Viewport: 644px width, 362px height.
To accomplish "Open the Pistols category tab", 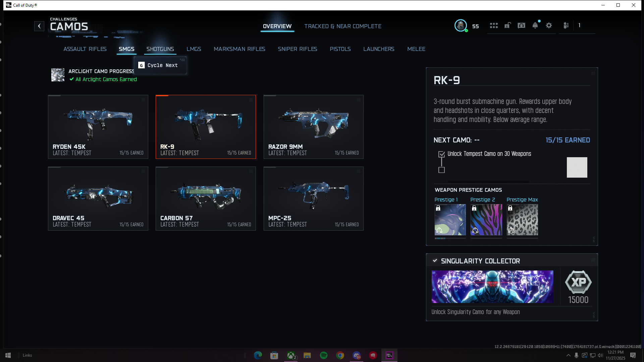I will click(340, 49).
